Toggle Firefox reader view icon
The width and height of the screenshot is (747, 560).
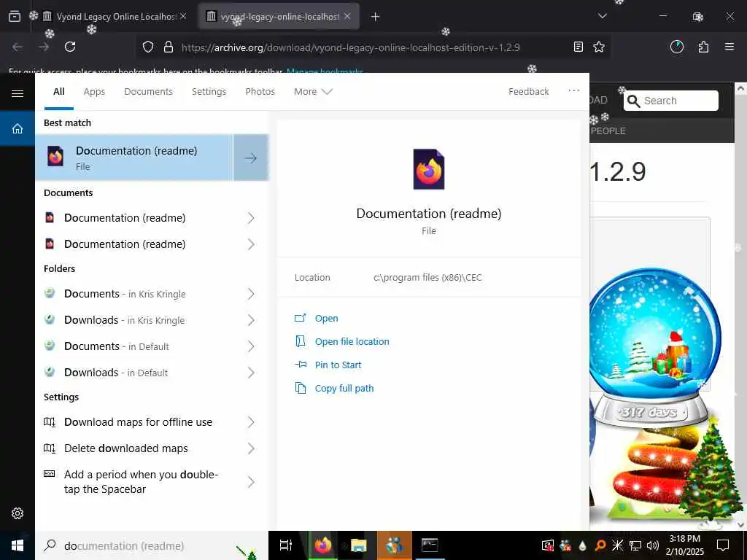tap(578, 47)
